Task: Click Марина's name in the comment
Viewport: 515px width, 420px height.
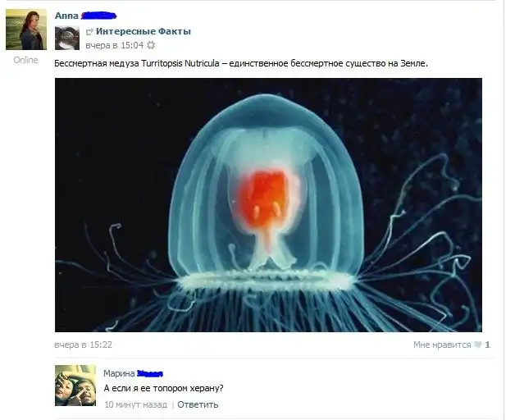Action: [x=119, y=373]
